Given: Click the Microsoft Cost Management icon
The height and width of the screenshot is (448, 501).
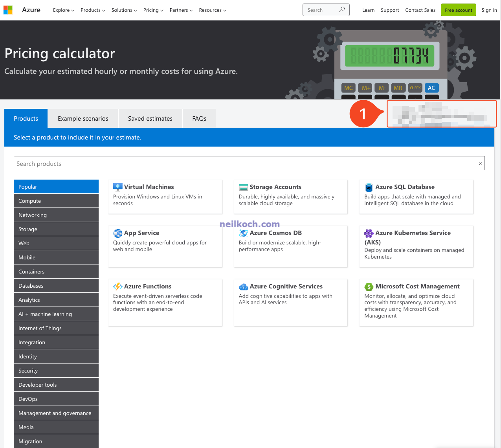Looking at the screenshot, I should click(369, 286).
